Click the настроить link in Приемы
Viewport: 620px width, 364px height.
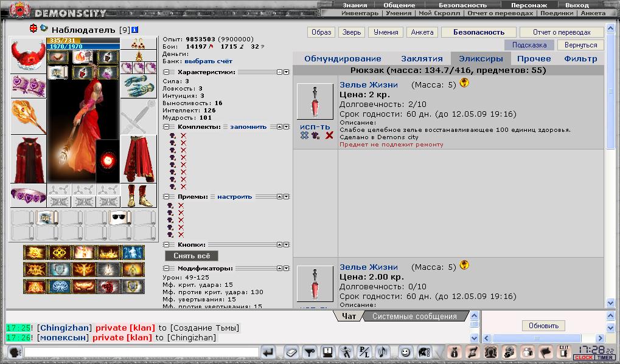click(x=234, y=197)
